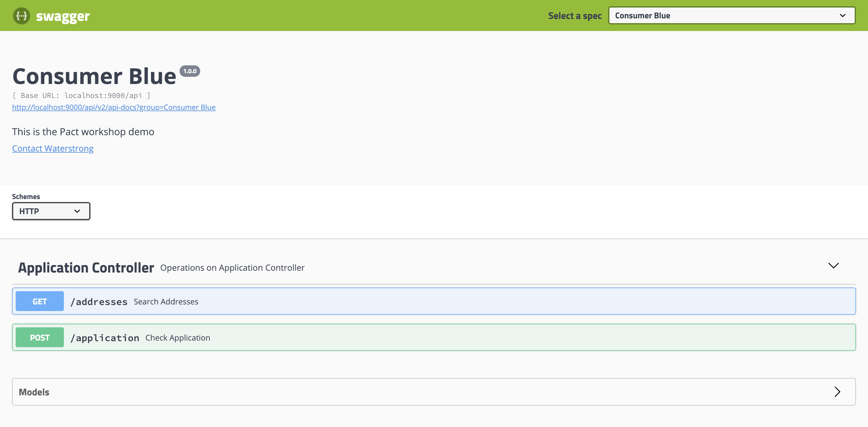Click the Application Controller heading
The width and height of the screenshot is (868, 427).
tap(86, 268)
